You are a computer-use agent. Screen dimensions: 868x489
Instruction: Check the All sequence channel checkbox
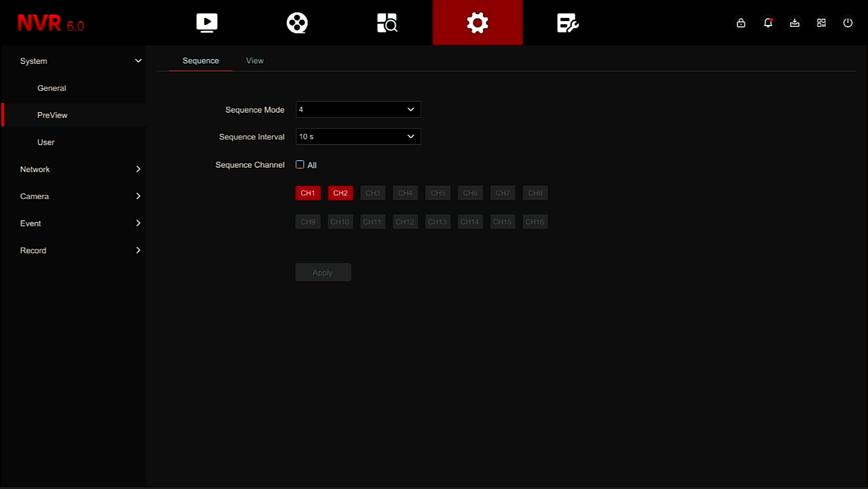pos(300,164)
